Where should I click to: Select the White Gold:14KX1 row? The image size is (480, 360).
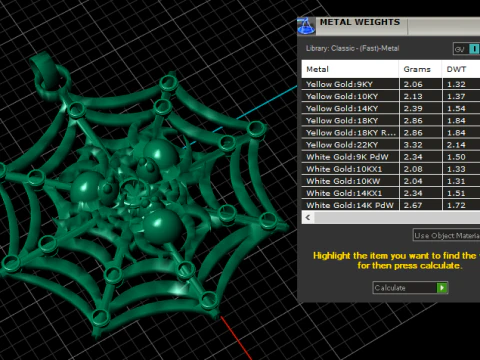[x=391, y=193]
